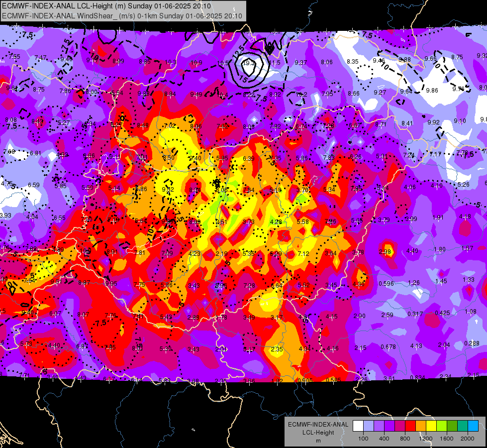
Task: Click the grid value 0.425
Action: [442, 313]
